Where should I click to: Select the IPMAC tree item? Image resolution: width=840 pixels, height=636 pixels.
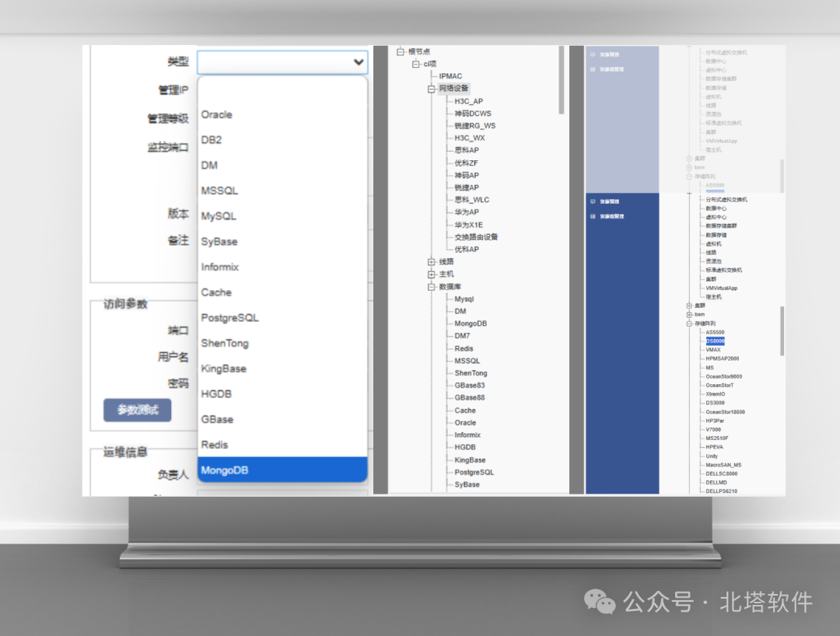450,76
